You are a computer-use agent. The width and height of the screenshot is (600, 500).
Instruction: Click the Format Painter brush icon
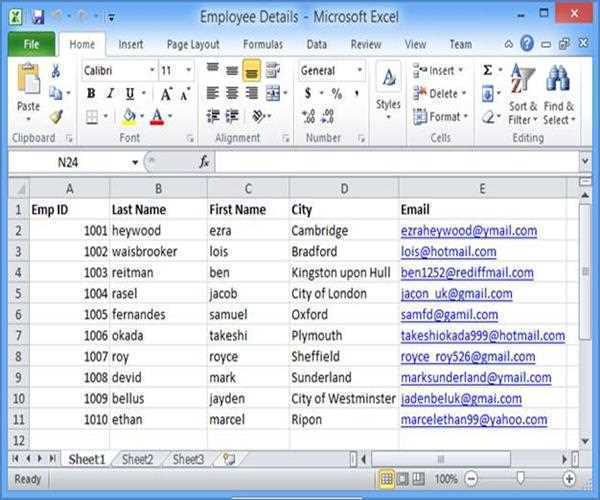56,116
